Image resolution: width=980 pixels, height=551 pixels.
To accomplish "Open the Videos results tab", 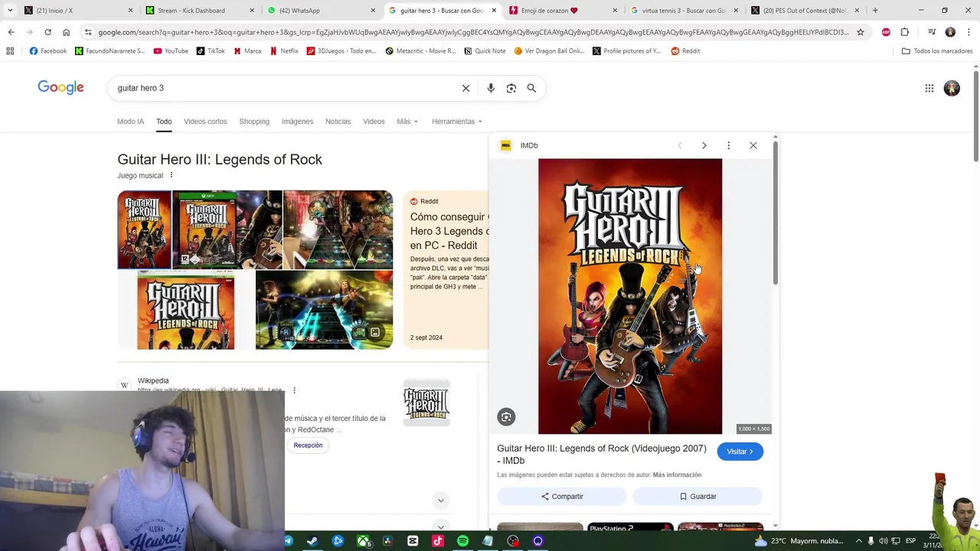I will tap(374, 122).
